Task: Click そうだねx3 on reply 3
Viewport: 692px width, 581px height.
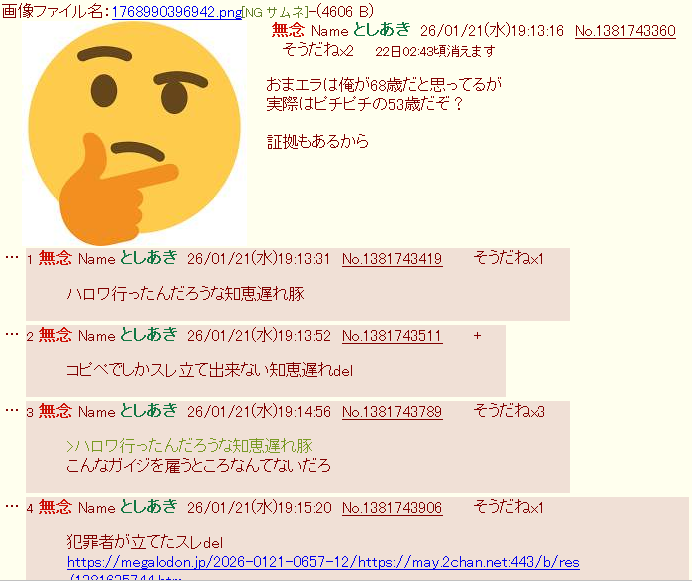Action: [509, 411]
